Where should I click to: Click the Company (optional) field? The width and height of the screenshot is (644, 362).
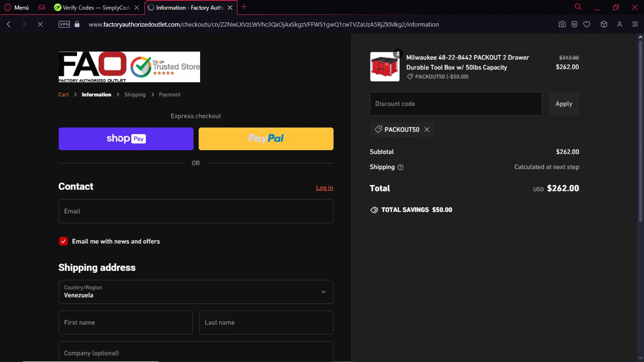coord(196,352)
